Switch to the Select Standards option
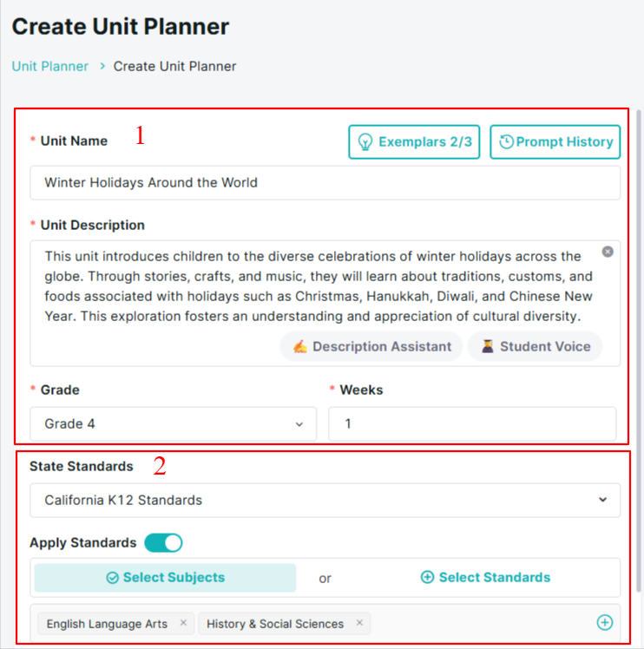Viewport: 644px width, 649px height. click(x=485, y=577)
